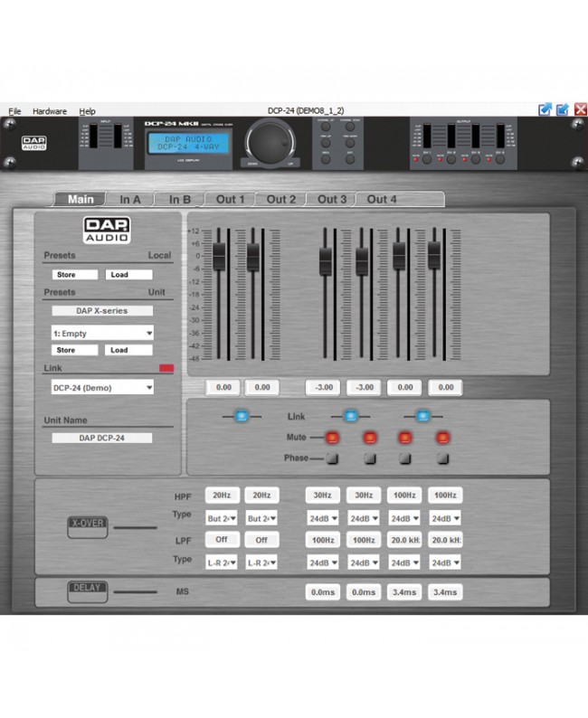Unmute Out 3 using its red Mute LED
Screen dimensions: 588x718
point(405,438)
